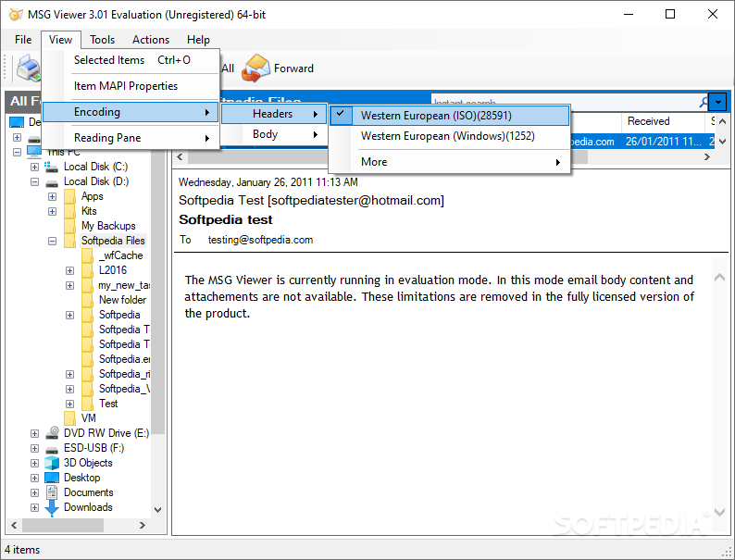Click the folder tree vertical scrollbar thumb
Screen dimensions: 735x560
158,292
